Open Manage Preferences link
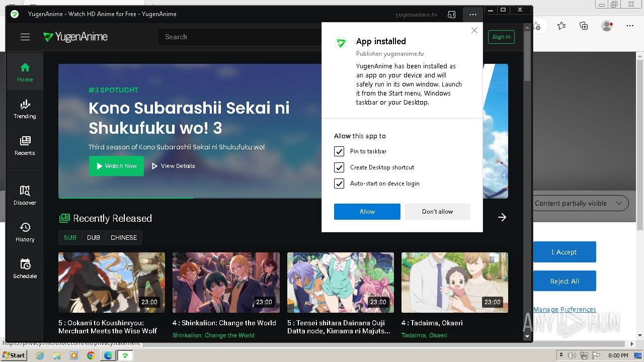 (565, 310)
